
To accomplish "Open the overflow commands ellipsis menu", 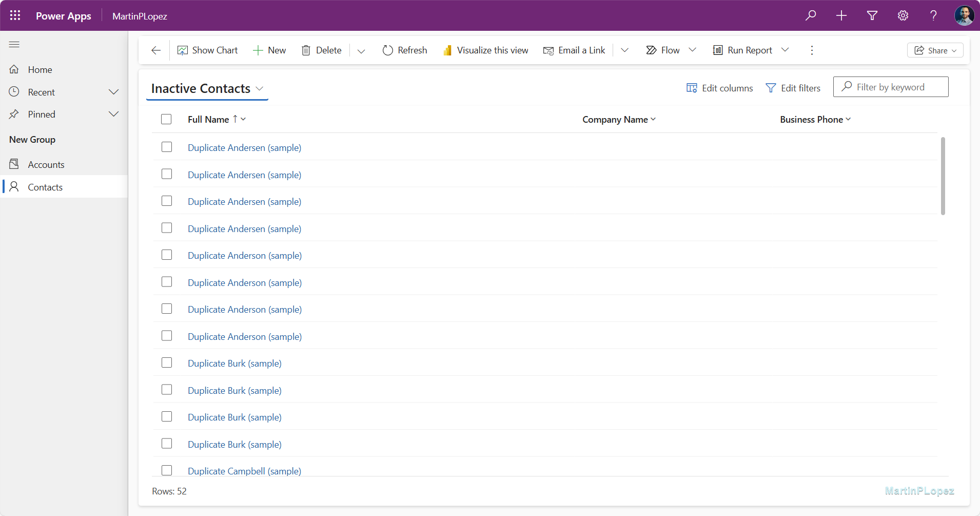I will pyautogui.click(x=811, y=50).
